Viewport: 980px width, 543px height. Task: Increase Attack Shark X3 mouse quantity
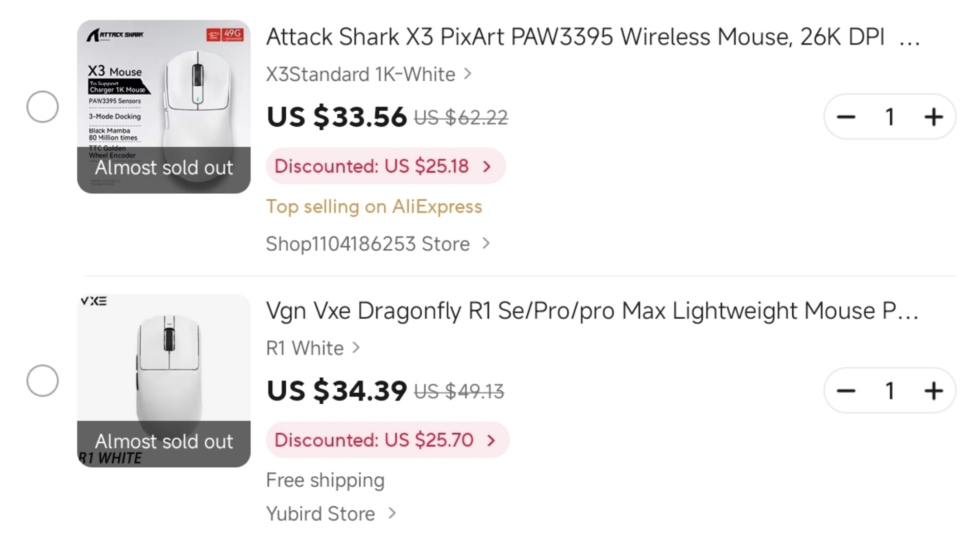(x=933, y=117)
